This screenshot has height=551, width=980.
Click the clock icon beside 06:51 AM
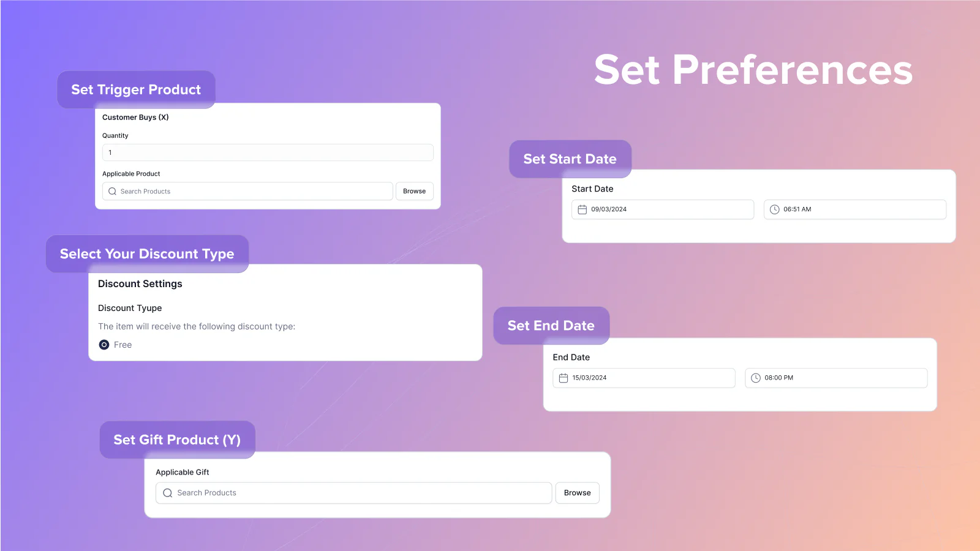[775, 209]
